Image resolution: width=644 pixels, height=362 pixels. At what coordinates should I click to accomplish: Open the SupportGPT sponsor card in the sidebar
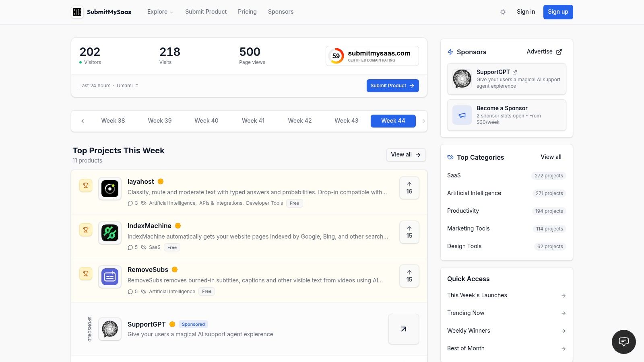coord(507,79)
